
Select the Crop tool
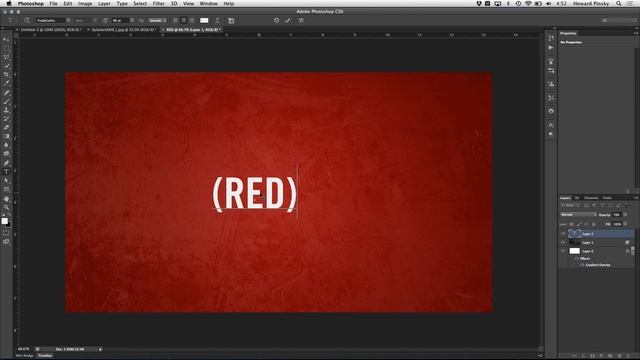point(6,75)
